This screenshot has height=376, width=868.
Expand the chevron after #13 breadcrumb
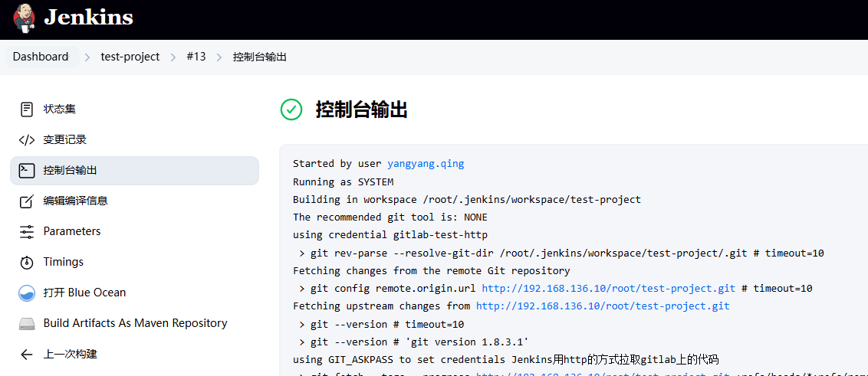point(219,57)
